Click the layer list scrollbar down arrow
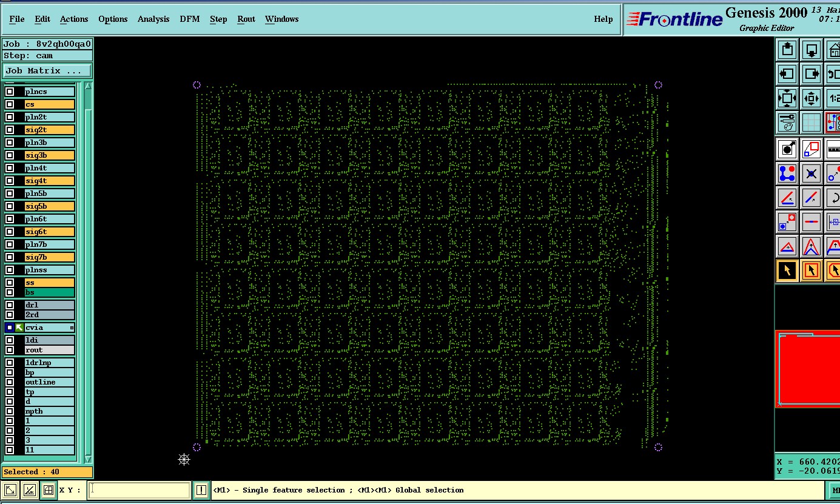This screenshot has width=840, height=504. 88,459
